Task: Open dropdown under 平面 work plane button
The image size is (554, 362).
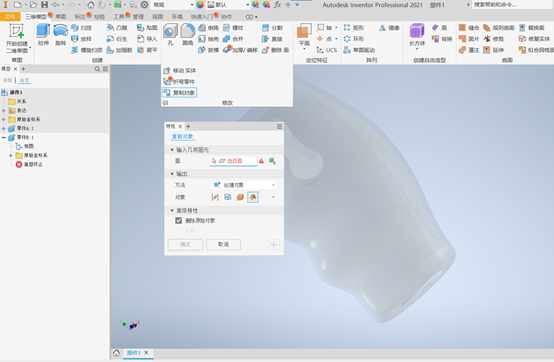Action: [x=304, y=49]
